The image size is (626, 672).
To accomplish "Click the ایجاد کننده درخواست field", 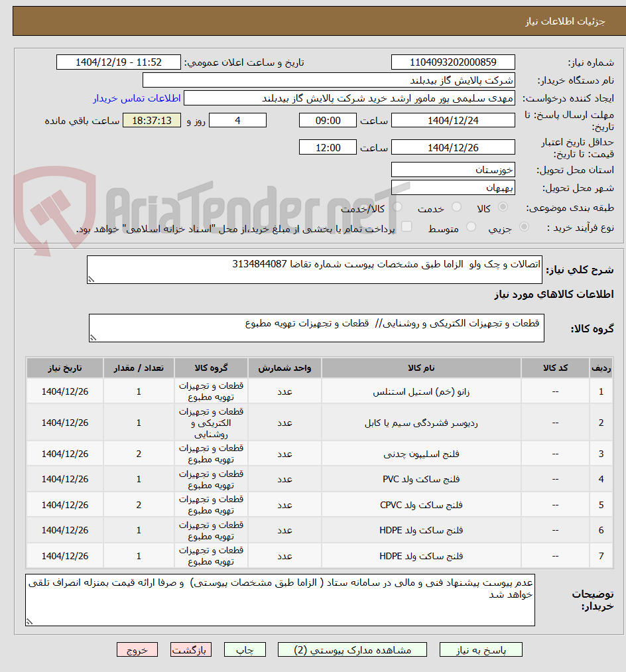I will click(x=349, y=98).
